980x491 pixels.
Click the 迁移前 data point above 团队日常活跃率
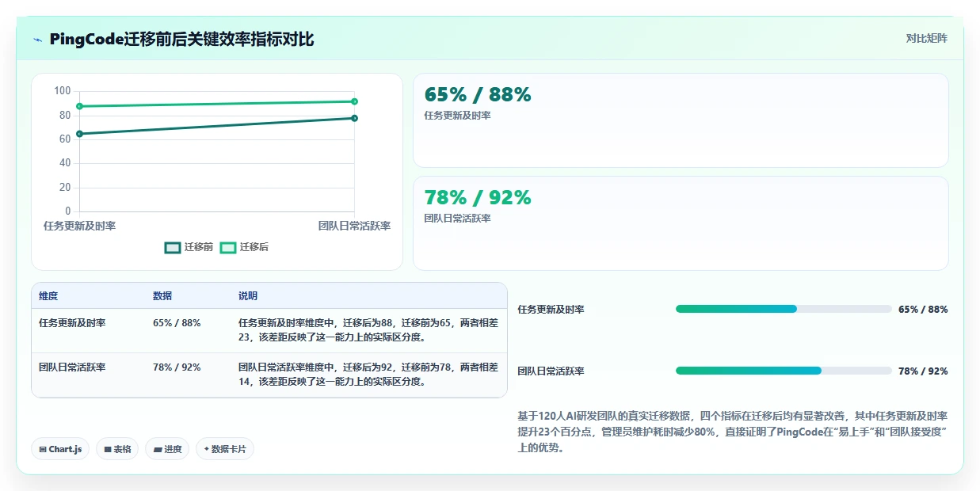click(354, 118)
